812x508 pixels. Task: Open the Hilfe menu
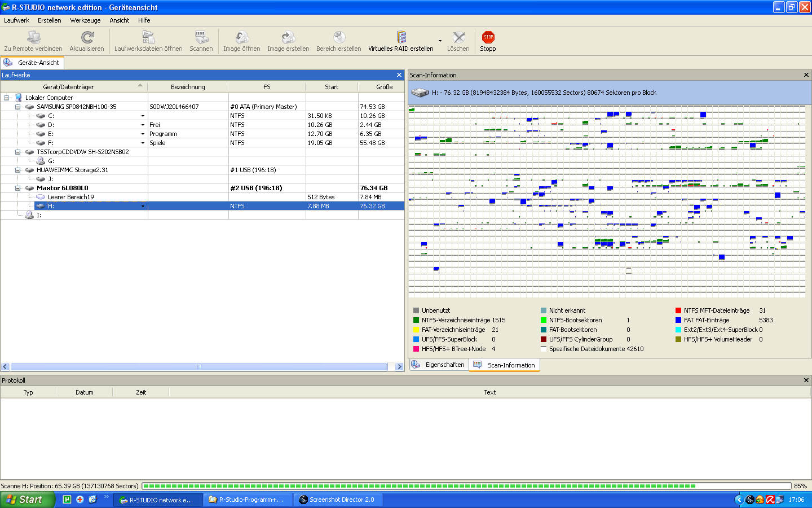pyautogui.click(x=144, y=20)
